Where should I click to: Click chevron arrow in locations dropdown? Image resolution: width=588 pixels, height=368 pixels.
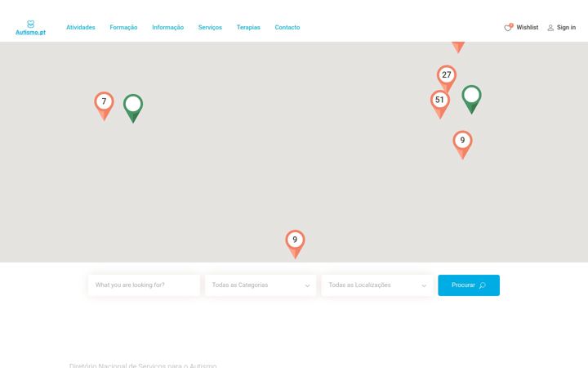tap(424, 285)
